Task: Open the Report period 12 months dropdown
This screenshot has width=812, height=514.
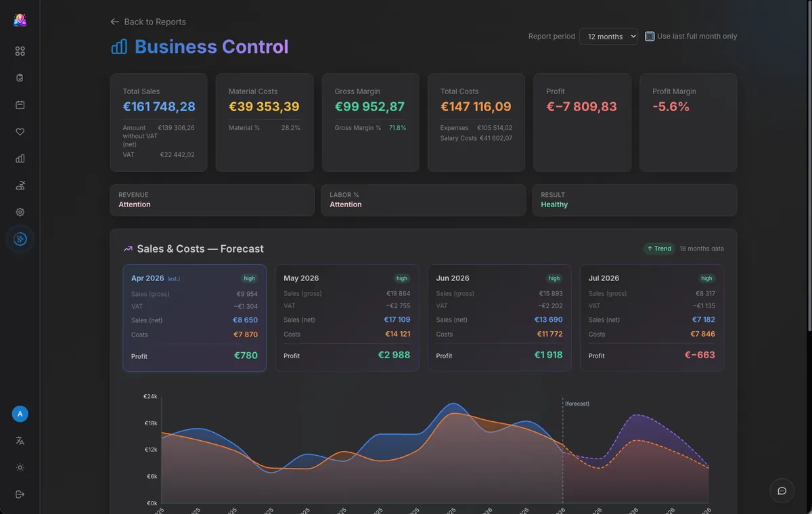Action: click(x=608, y=37)
